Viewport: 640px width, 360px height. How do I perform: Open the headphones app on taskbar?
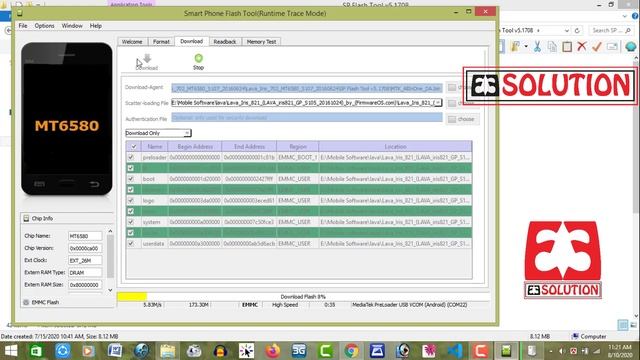pos(220,351)
